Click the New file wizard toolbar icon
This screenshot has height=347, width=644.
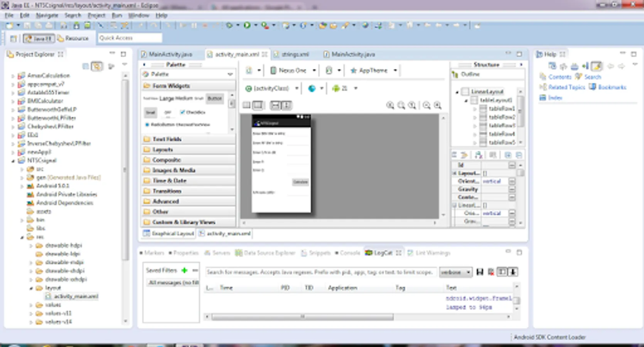9,25
